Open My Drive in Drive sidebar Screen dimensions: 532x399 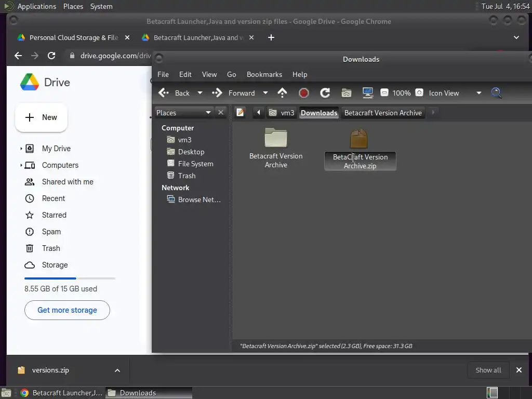tap(56, 148)
